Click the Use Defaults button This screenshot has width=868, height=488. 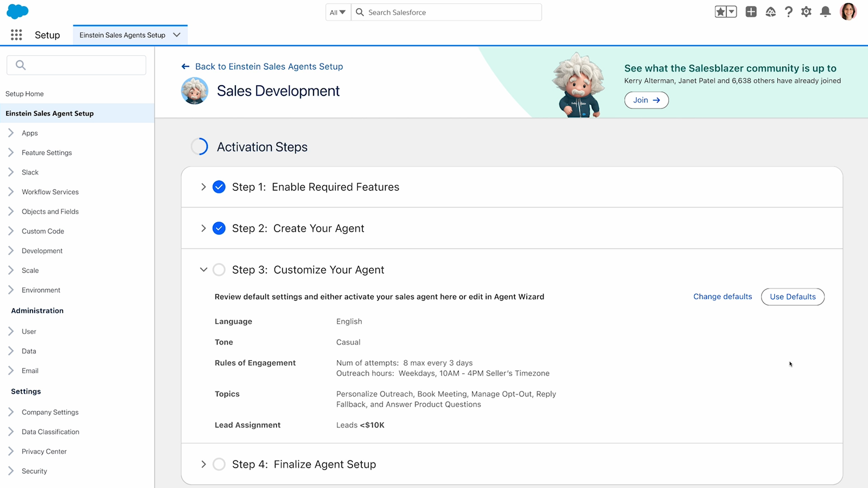[x=793, y=297]
